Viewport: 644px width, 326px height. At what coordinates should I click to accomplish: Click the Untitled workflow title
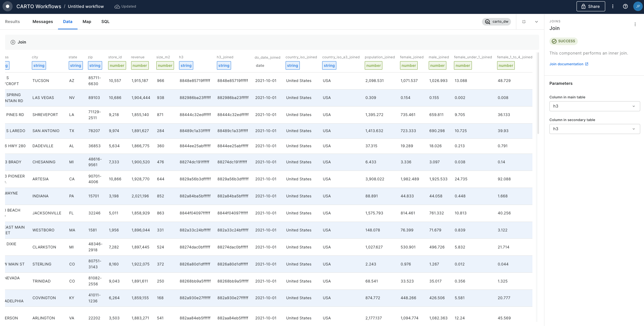(x=86, y=7)
